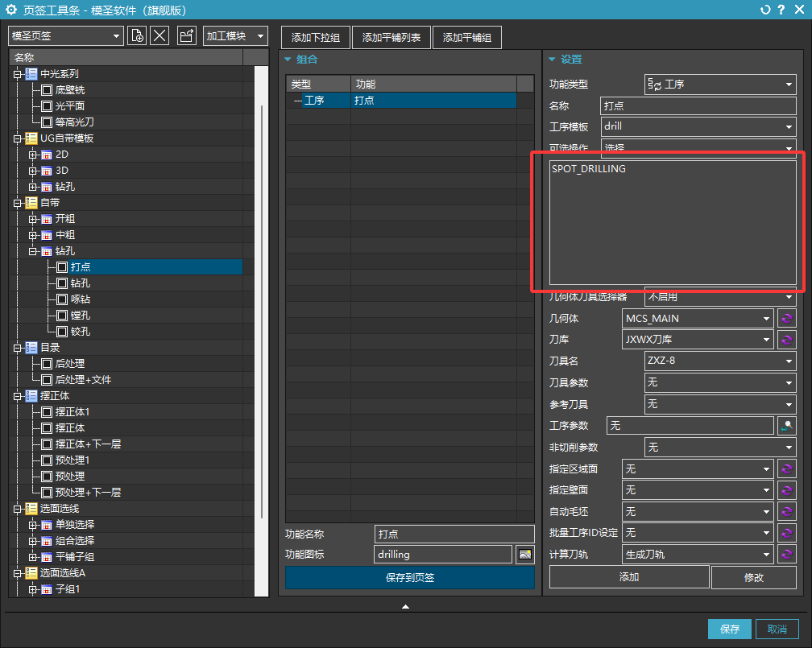Expand the 2D node under UG自带模板
Viewport: 812px width, 648px height.
point(32,155)
